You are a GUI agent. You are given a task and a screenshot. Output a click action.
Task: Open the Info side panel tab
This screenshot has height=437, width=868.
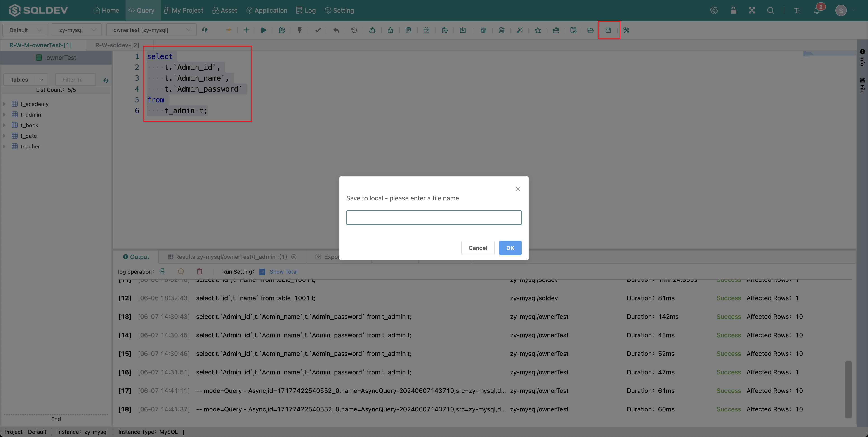tap(862, 58)
